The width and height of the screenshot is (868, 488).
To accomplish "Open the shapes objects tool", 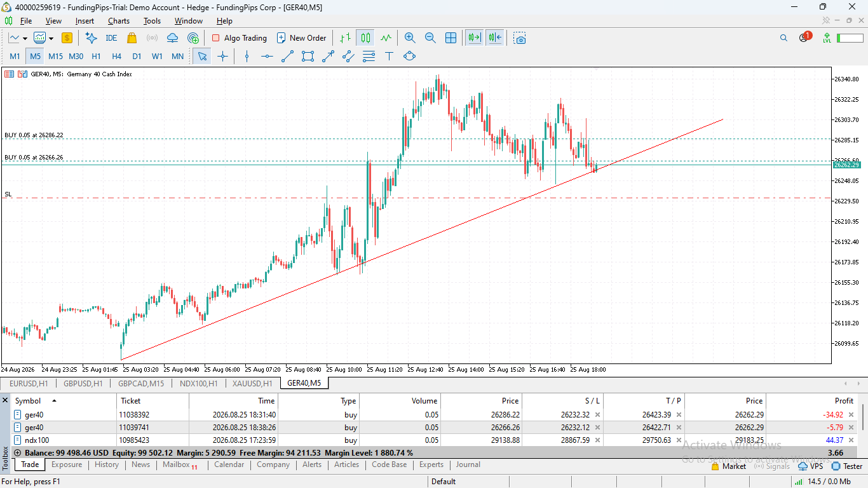I will click(409, 56).
